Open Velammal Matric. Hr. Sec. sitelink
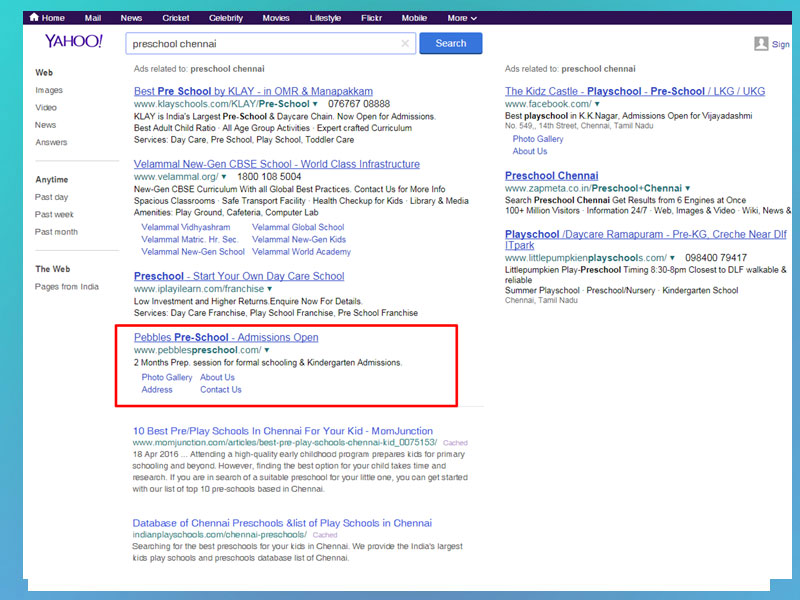 point(189,240)
